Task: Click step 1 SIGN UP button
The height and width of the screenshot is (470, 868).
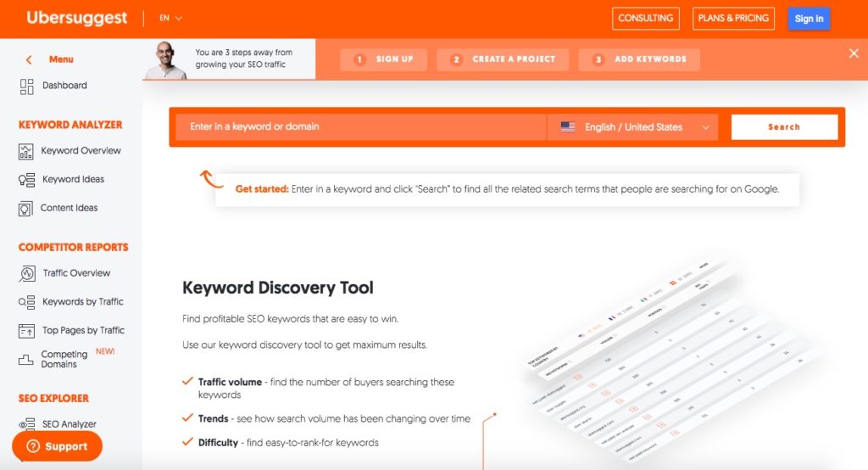Action: [384, 59]
